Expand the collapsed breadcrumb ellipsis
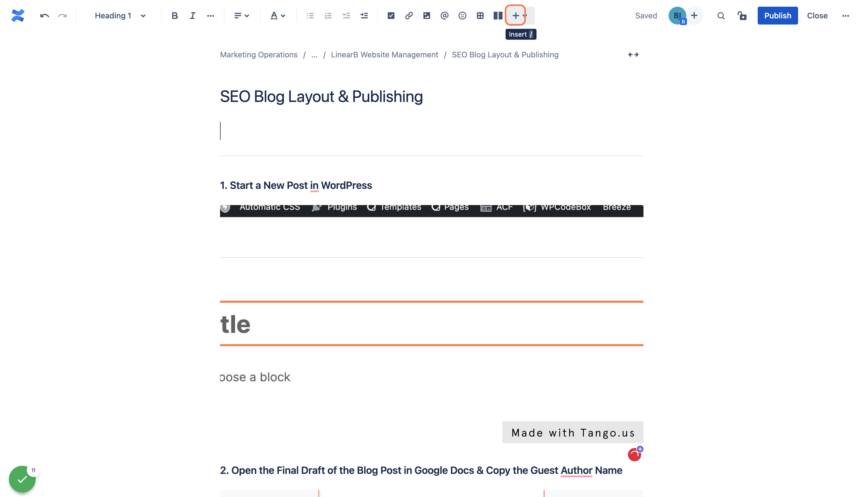Screen dimensions: 868x497 point(314,55)
